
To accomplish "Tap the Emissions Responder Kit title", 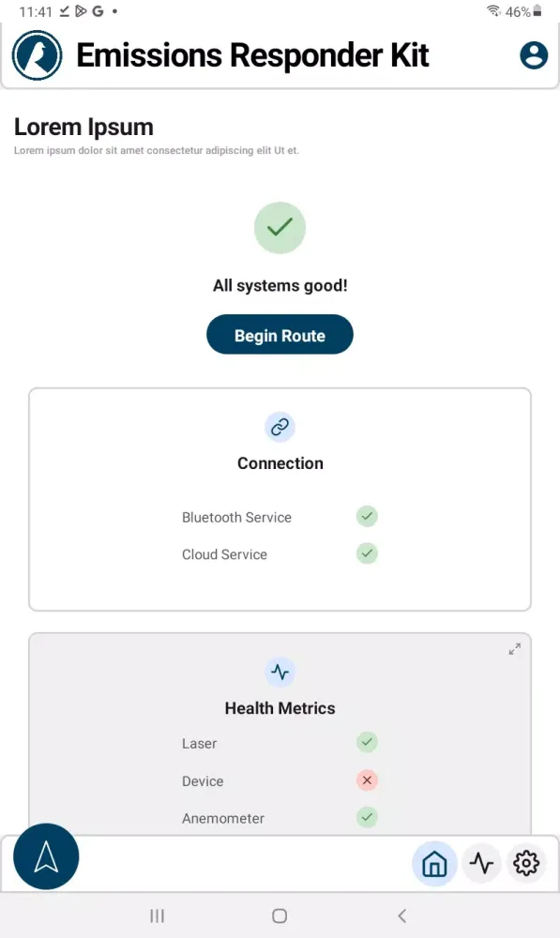I will (x=252, y=55).
